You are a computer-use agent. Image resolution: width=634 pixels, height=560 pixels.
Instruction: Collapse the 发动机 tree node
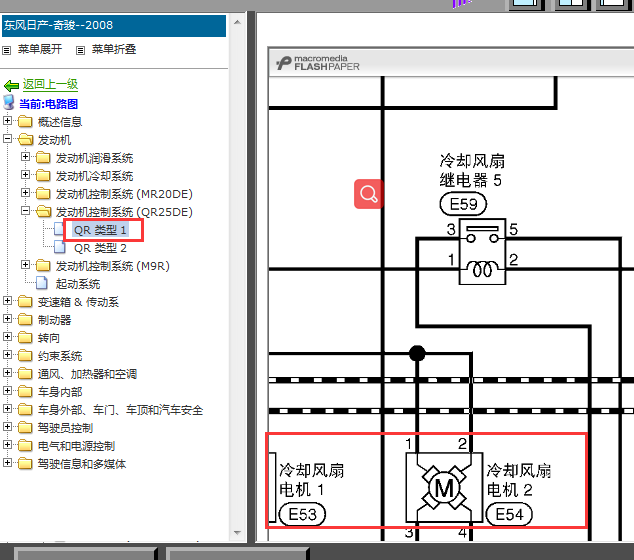pos(7,139)
